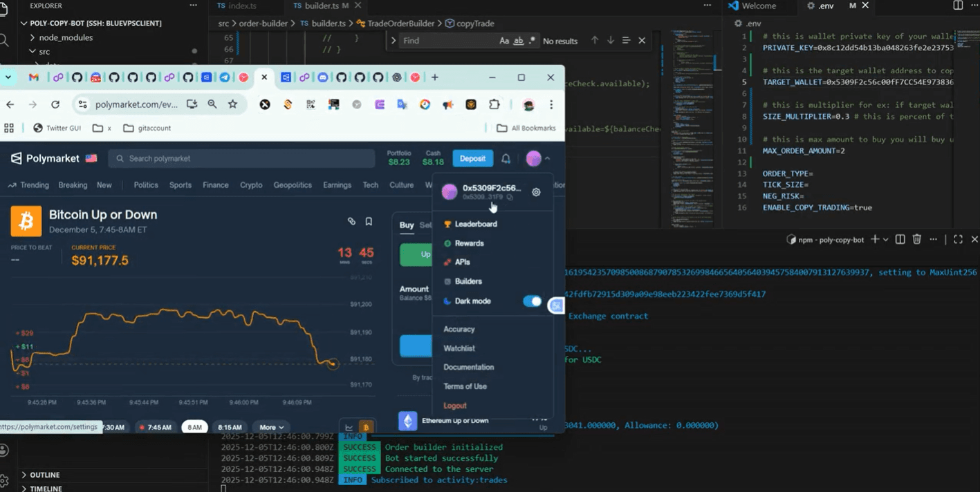The image size is (980, 492).
Task: Click the share link icon on Bitcoin Up or Down
Action: [x=351, y=221]
